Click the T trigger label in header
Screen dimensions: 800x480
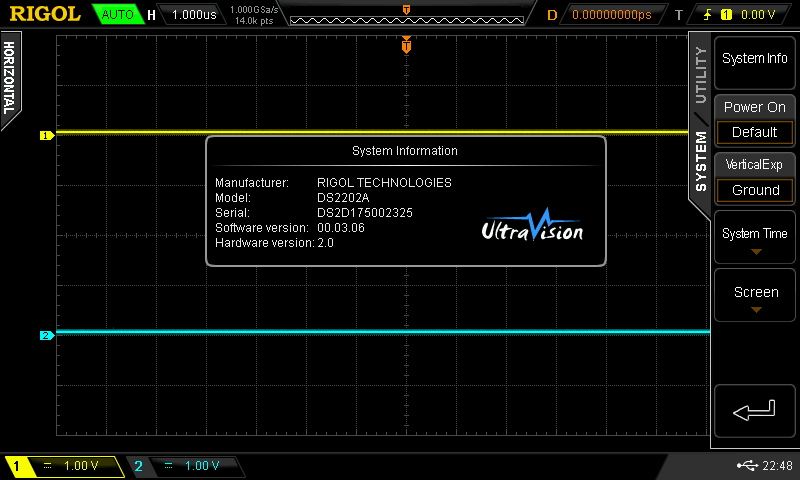click(679, 15)
